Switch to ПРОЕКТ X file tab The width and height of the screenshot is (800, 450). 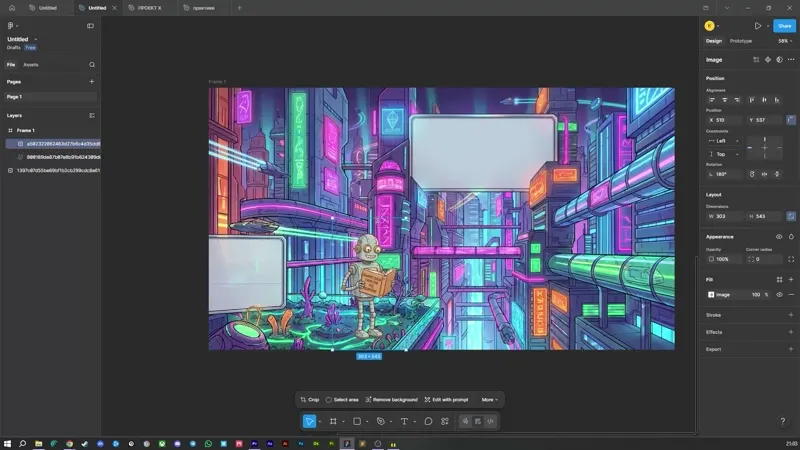[149, 8]
